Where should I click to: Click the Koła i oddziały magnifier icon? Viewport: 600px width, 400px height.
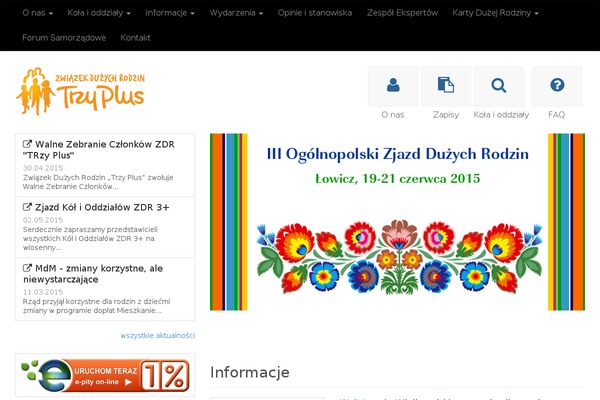[499, 86]
